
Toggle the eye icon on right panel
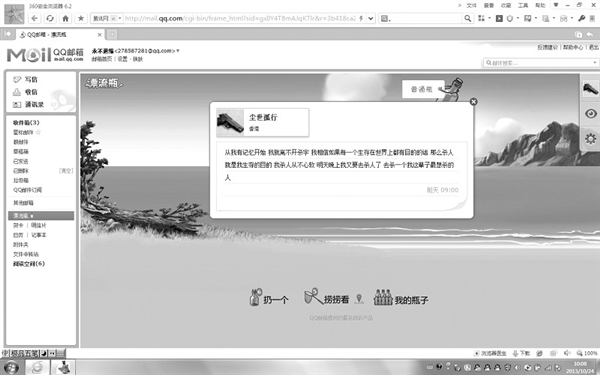[590, 114]
